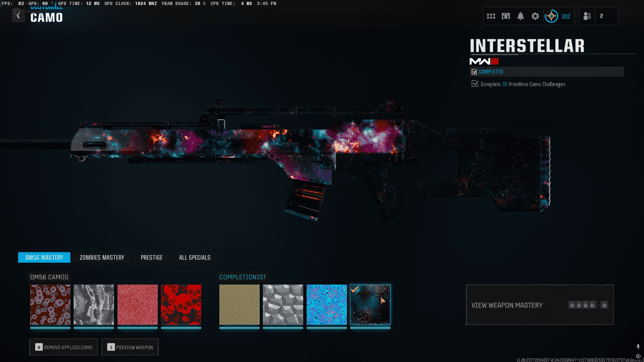
Task: Open ALL SPECIALS tab
Action: pyautogui.click(x=195, y=257)
